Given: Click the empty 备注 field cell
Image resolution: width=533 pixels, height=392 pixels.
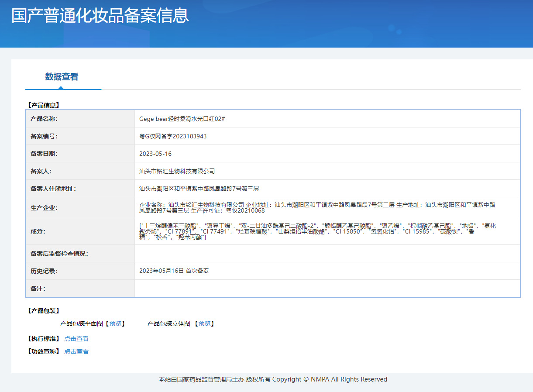Looking at the screenshot, I should click(x=327, y=289).
